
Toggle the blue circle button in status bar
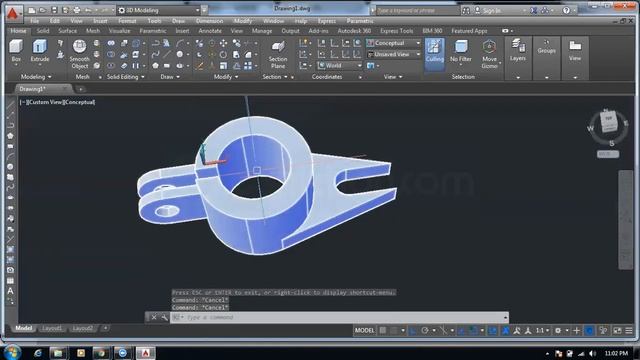point(589,330)
